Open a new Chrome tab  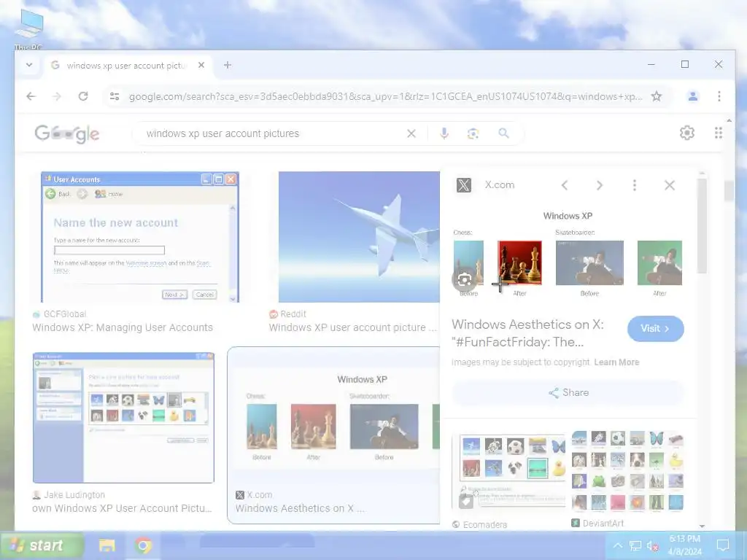[228, 65]
